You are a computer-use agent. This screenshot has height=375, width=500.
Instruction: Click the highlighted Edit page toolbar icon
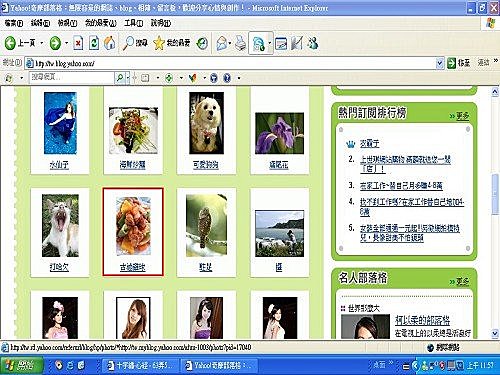click(258, 44)
